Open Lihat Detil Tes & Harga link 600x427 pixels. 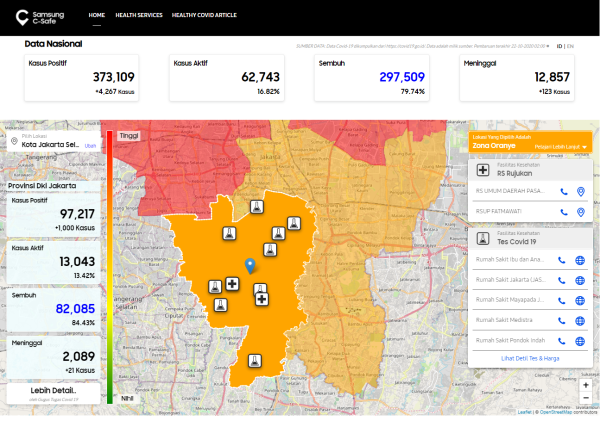click(530, 359)
